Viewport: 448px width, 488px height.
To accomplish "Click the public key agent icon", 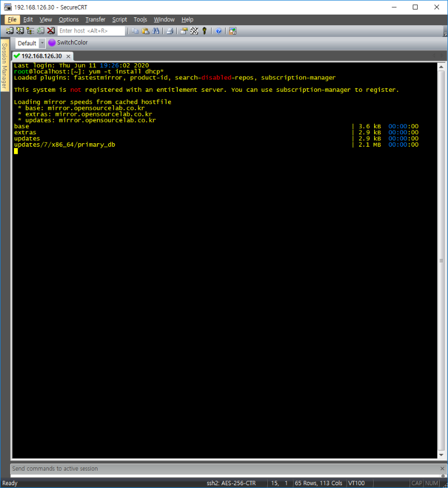I will coord(204,31).
